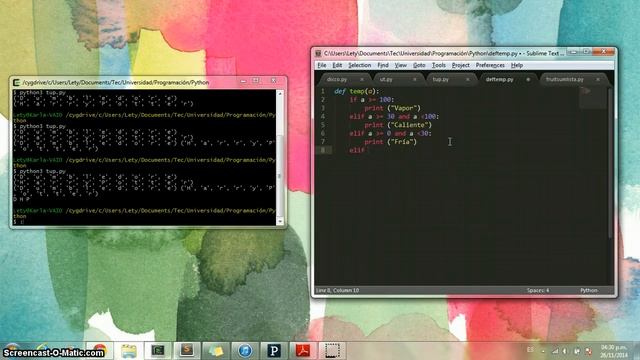Image resolution: width=640 pixels, height=360 pixels.
Task: Maximize the Sublime Text window
Action: [586, 52]
